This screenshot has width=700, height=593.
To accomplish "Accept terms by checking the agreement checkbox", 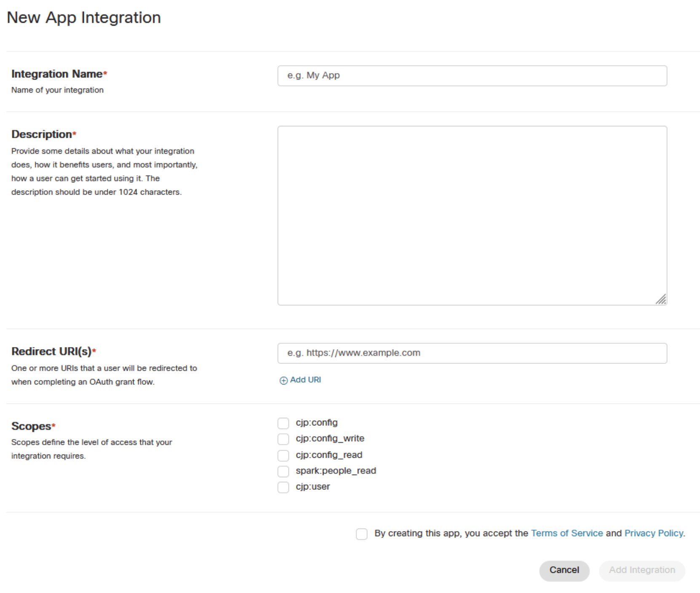I will point(362,534).
